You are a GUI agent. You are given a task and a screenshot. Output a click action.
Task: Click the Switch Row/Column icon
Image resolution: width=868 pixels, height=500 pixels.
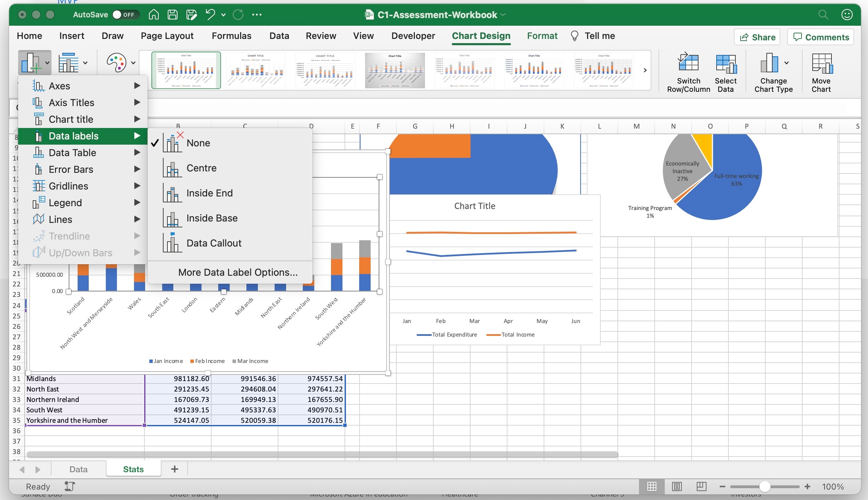tap(688, 64)
